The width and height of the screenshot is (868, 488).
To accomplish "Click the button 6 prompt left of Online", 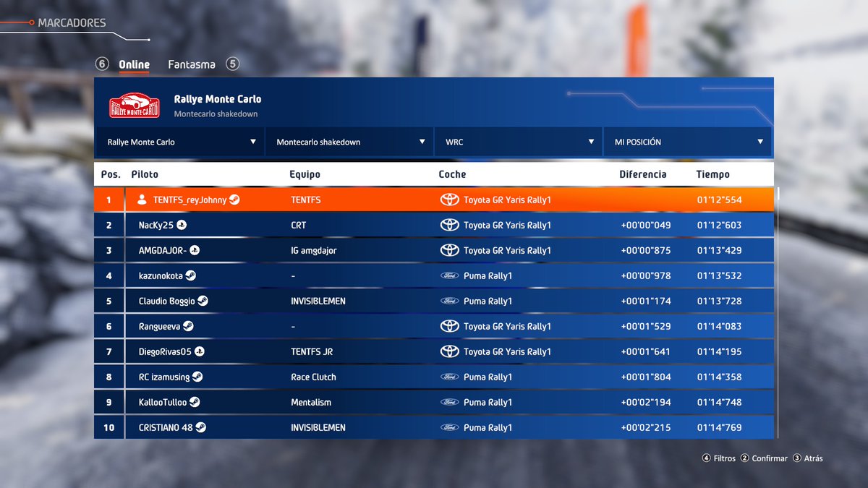I will coord(102,64).
